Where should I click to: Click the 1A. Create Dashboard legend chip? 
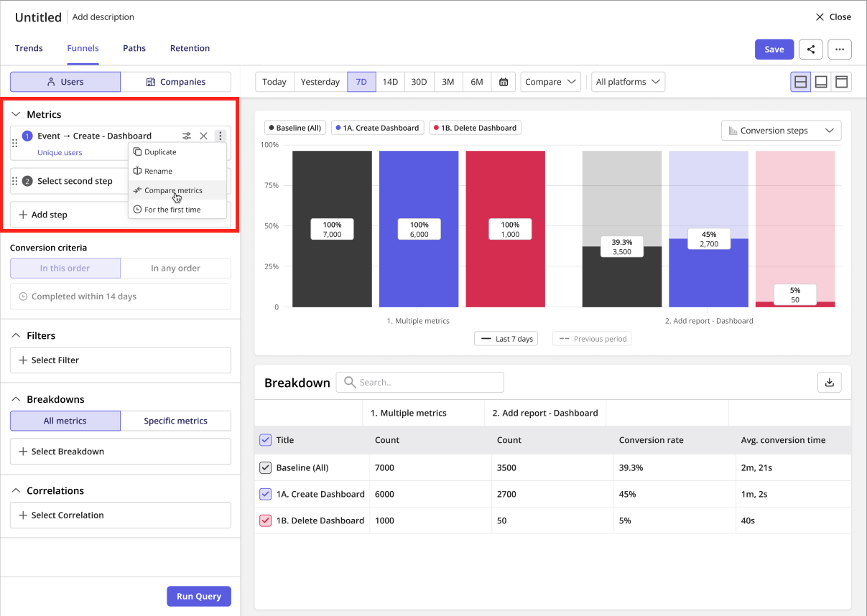(377, 128)
